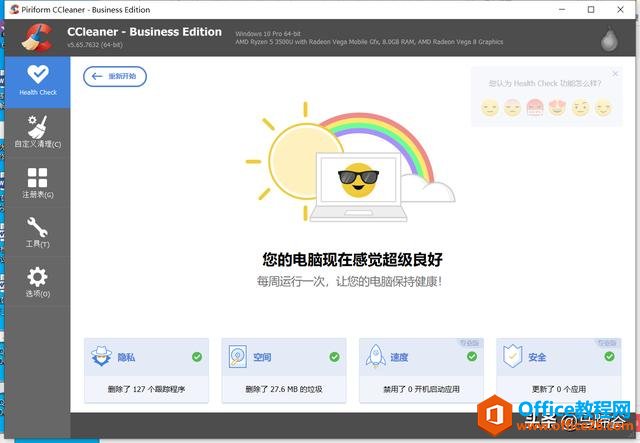Open the 注册表 registry section
This screenshot has width=640, height=443.
click(37, 183)
